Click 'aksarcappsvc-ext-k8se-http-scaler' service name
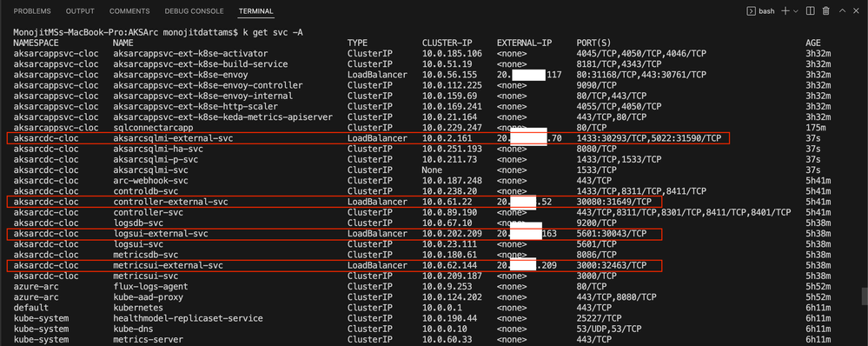 click(x=195, y=106)
